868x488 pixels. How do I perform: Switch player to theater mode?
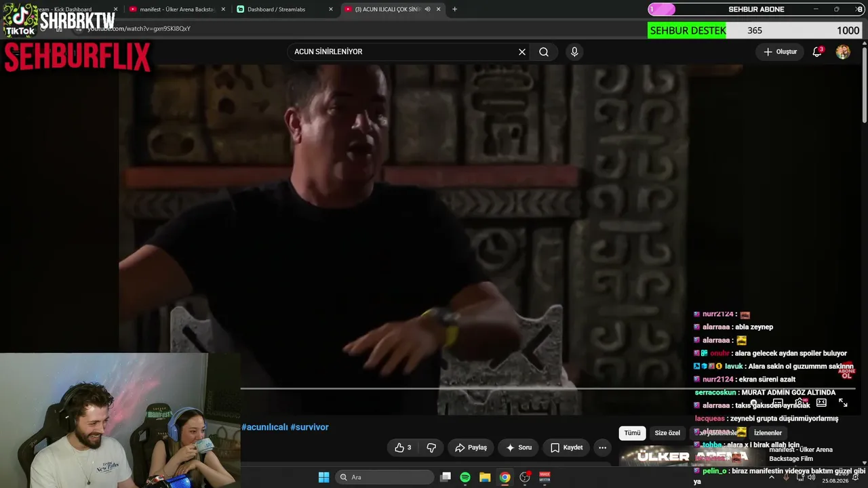click(821, 403)
